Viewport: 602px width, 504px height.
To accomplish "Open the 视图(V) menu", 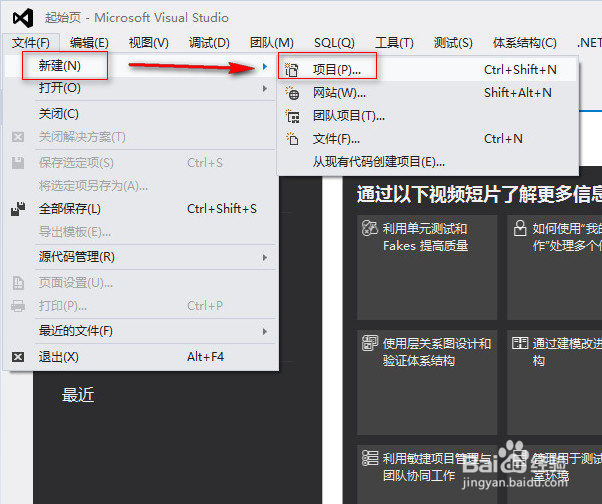I will (149, 43).
